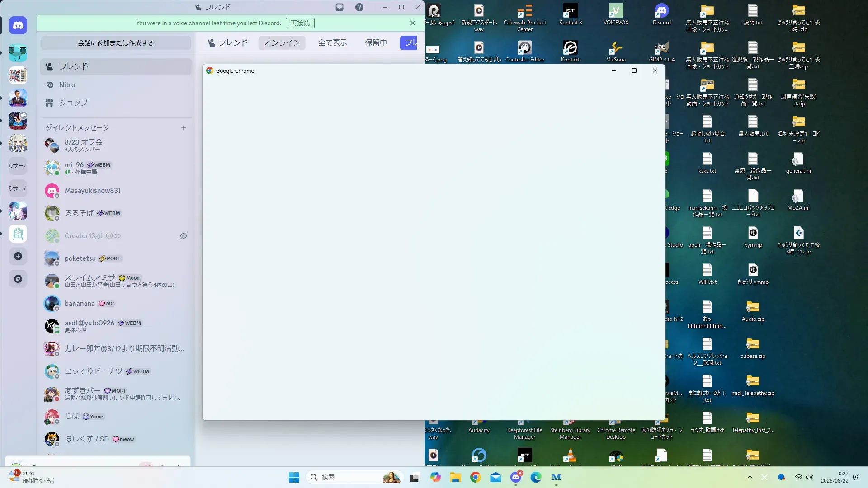Image resolution: width=868 pixels, height=488 pixels.
Task: Switch to the 保留中 pending tab
Action: 376,42
